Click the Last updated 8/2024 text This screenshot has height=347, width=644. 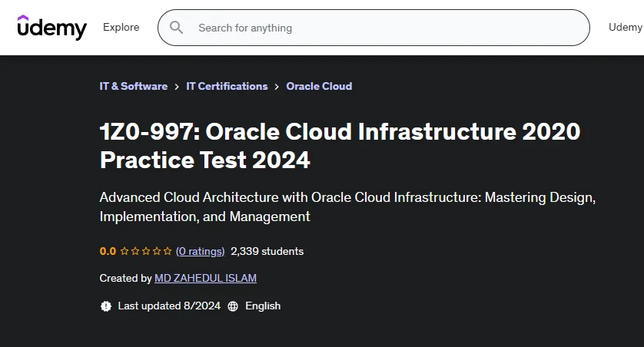169,306
